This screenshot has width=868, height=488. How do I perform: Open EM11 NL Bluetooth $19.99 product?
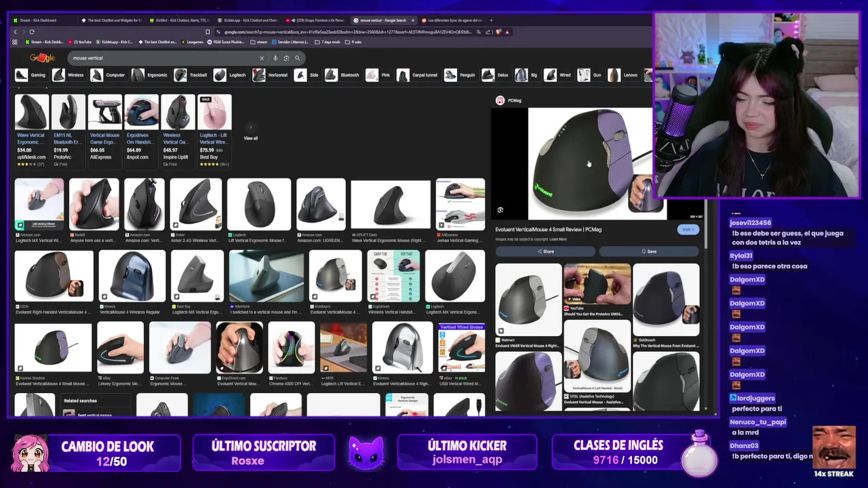click(x=68, y=131)
